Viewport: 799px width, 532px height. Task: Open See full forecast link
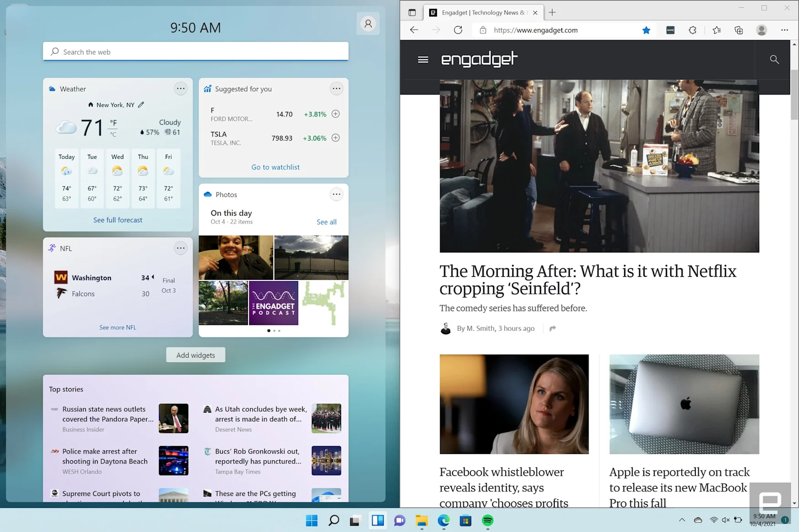(118, 220)
